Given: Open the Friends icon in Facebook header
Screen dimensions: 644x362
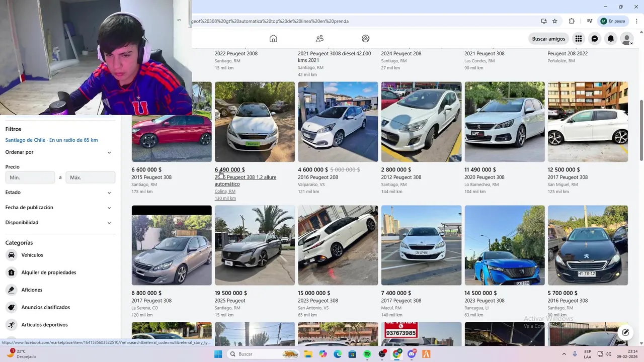Looking at the screenshot, I should pos(319,39).
